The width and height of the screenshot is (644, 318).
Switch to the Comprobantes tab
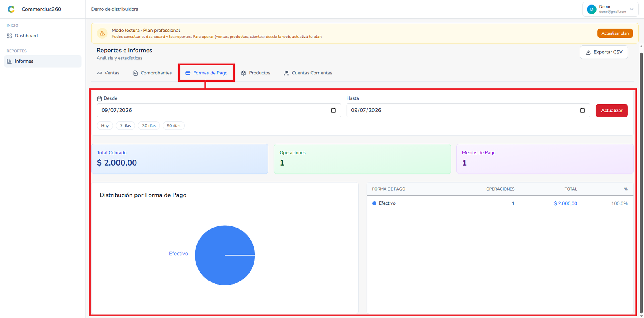(152, 73)
